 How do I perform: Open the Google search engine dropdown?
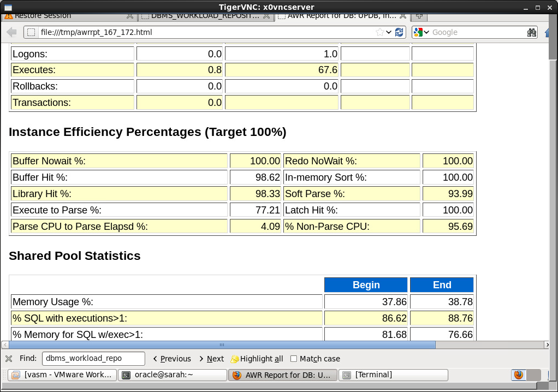coord(421,32)
